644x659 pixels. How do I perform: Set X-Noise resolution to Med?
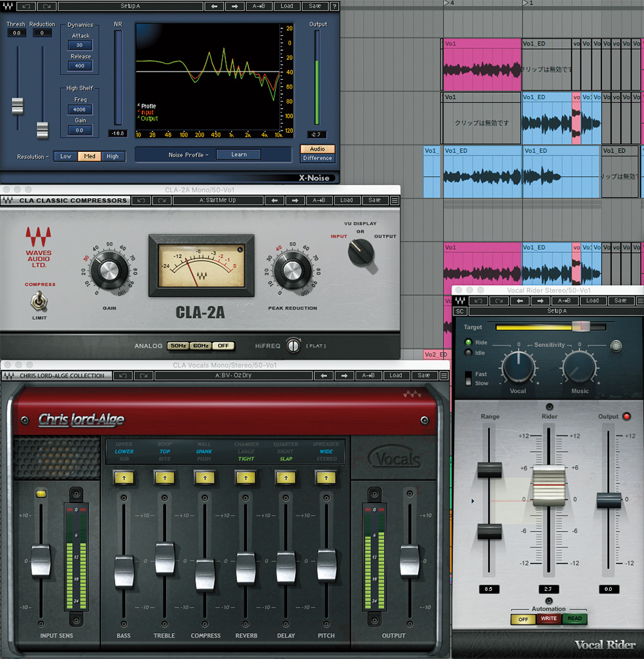(x=90, y=156)
